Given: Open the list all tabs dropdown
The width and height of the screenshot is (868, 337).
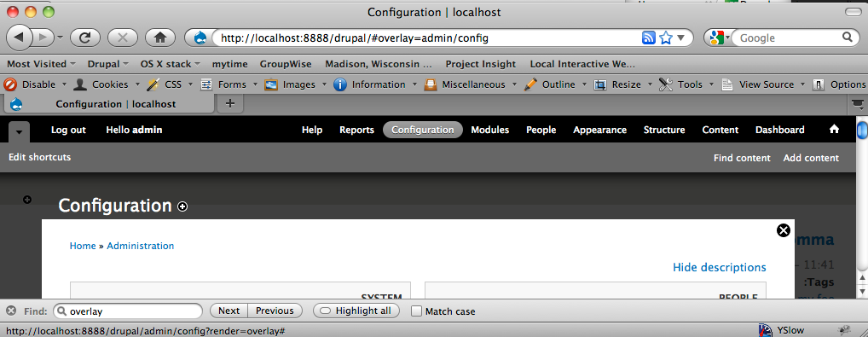Looking at the screenshot, I should pyautogui.click(x=858, y=103).
